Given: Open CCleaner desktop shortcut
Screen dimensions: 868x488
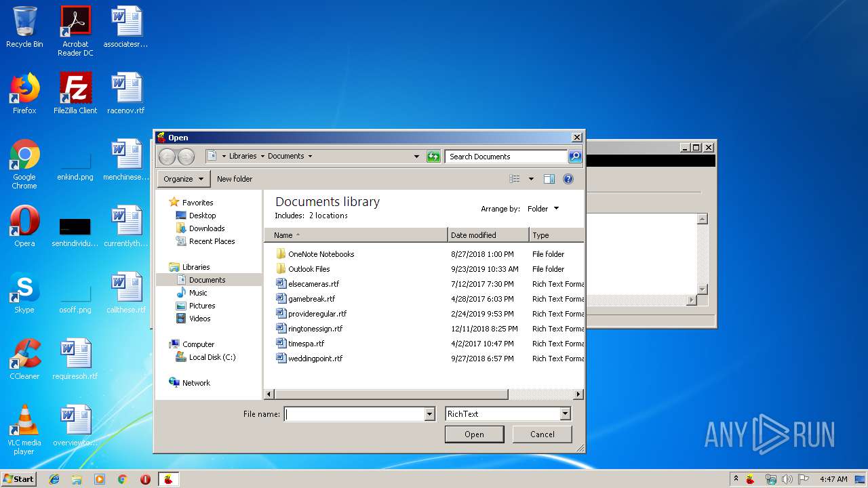Looking at the screenshot, I should tap(24, 359).
